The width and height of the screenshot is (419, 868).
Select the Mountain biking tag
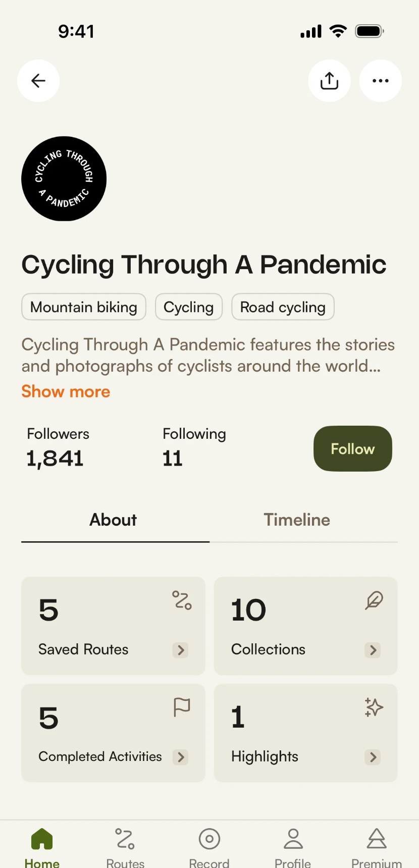click(84, 307)
